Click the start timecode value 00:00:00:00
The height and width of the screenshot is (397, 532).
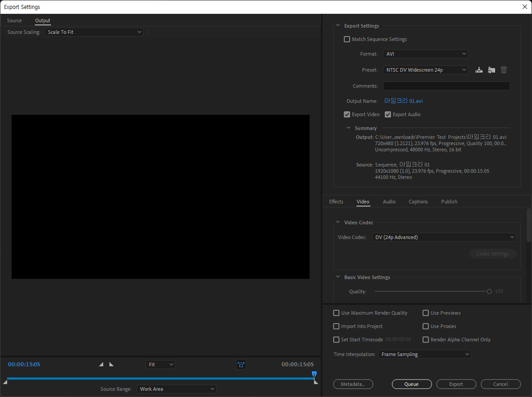click(x=398, y=340)
